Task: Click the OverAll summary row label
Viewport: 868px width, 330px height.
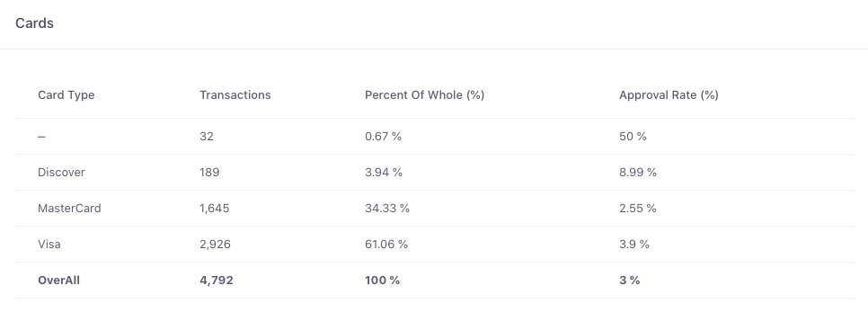Action: pos(58,281)
